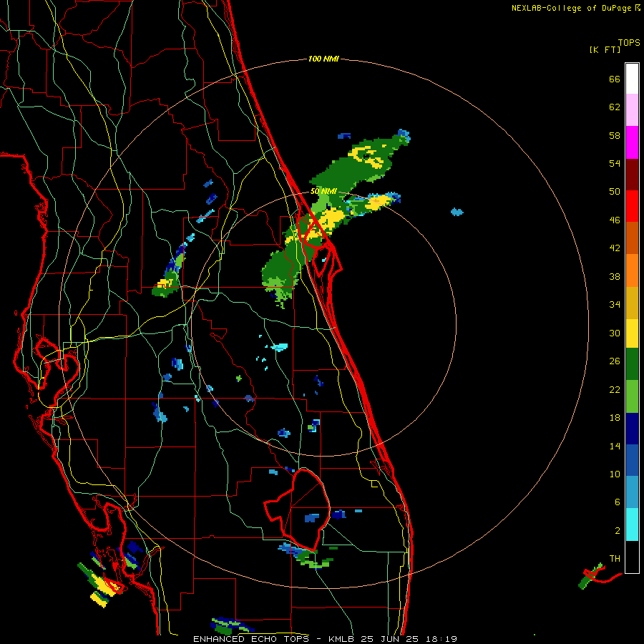Click the 2 legend value

tap(617, 531)
